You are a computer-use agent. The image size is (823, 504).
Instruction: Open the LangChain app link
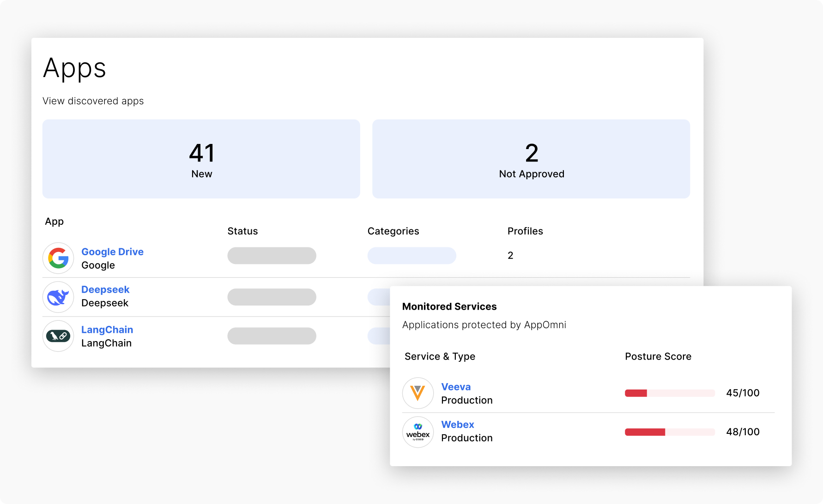pyautogui.click(x=107, y=330)
